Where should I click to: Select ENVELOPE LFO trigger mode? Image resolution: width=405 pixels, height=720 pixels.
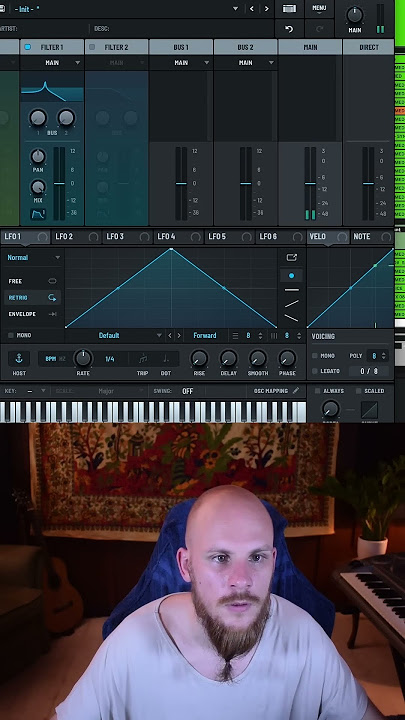(32, 314)
